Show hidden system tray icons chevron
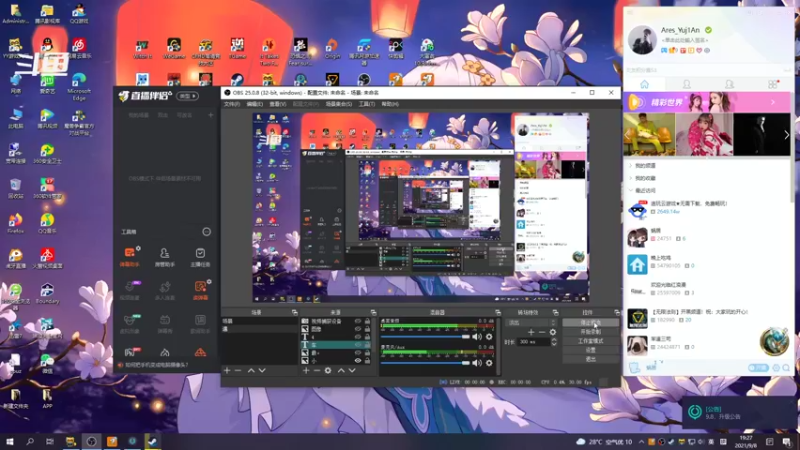Viewport: 800px width, 450px height. click(x=641, y=442)
